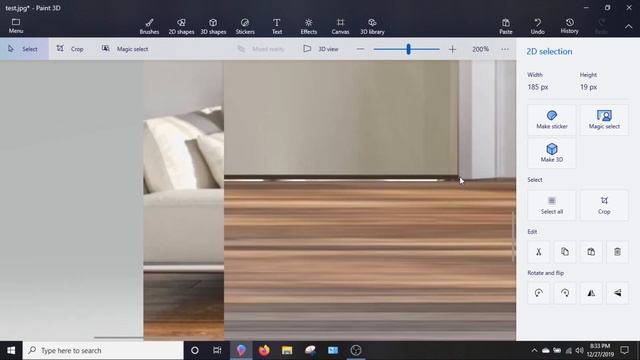The image size is (640, 360).
Task: Adjust the zoom slider handle
Action: pos(408,49)
